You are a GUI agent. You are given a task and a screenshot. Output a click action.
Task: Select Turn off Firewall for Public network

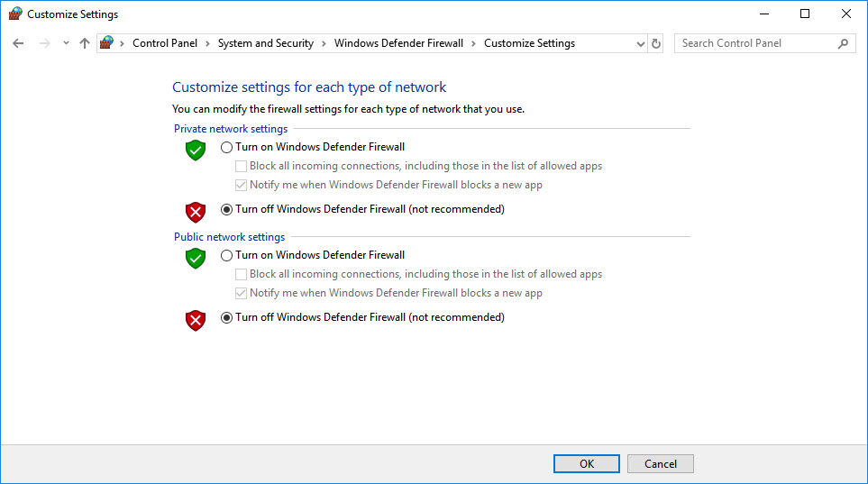pos(226,317)
